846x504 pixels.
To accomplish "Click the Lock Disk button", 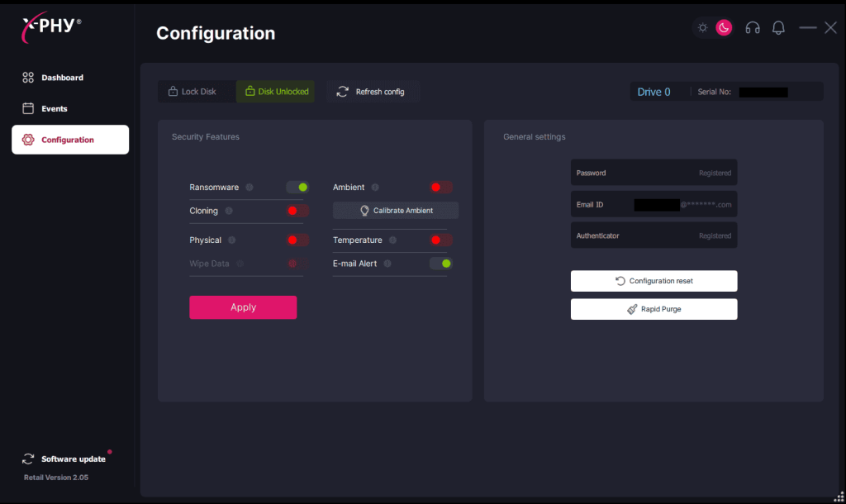I will click(192, 92).
